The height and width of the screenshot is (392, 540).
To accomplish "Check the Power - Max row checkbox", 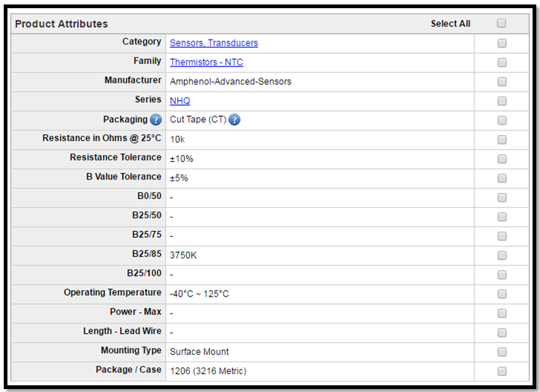I will pyautogui.click(x=502, y=313).
